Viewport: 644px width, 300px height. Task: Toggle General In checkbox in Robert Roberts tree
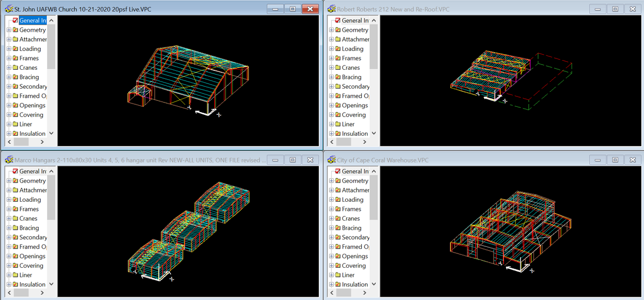[x=338, y=20]
